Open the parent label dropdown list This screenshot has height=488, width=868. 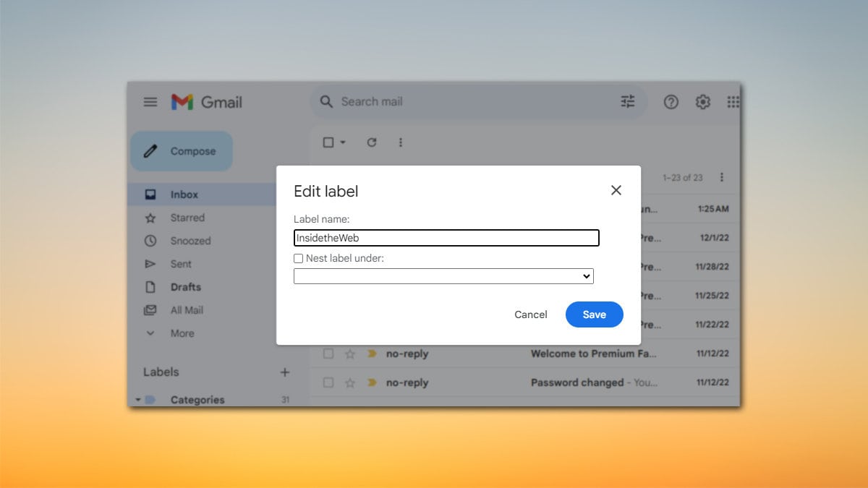click(x=443, y=276)
